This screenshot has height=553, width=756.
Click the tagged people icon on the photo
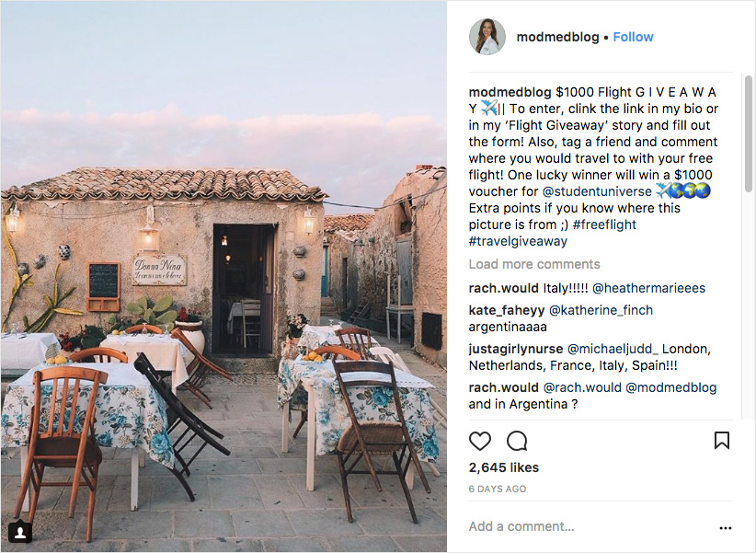coord(19,532)
